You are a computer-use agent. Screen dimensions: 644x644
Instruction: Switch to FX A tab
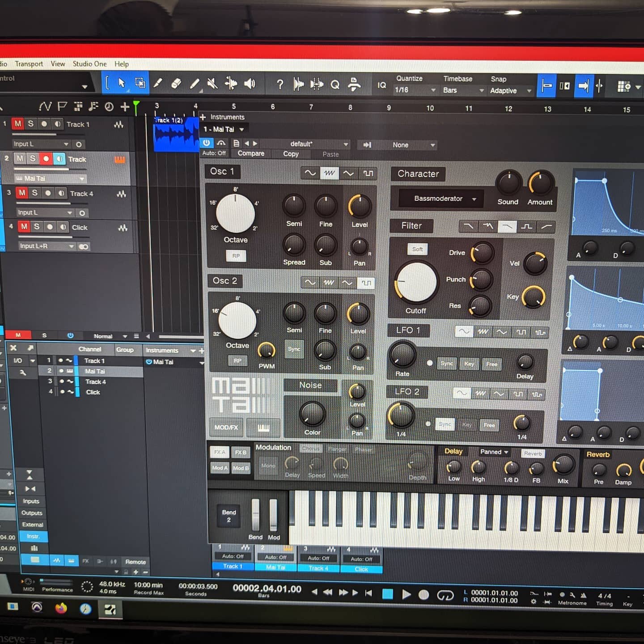point(220,453)
